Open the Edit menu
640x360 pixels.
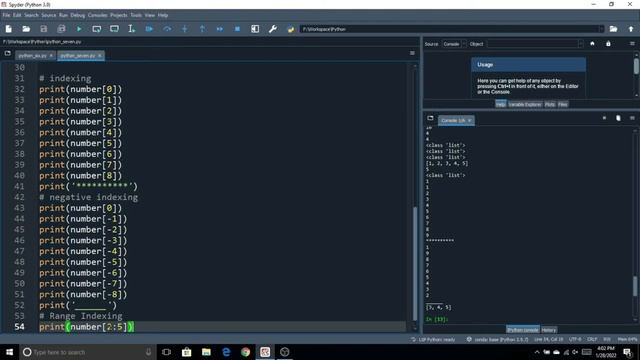[17, 15]
